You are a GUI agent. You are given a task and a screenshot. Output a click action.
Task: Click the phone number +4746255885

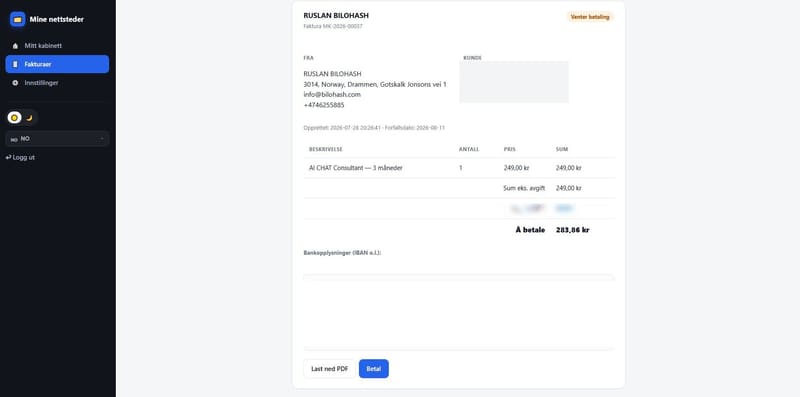(x=324, y=105)
